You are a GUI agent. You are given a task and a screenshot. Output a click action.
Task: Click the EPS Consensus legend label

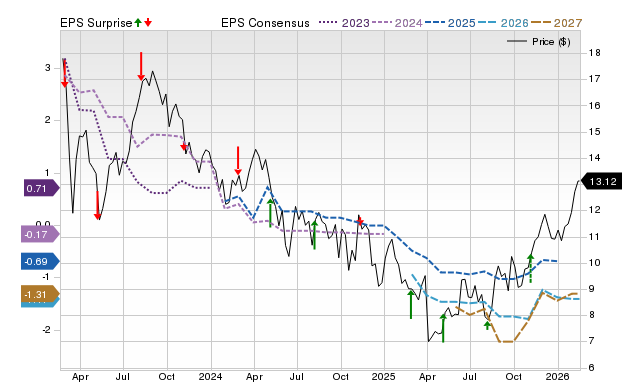(x=265, y=23)
